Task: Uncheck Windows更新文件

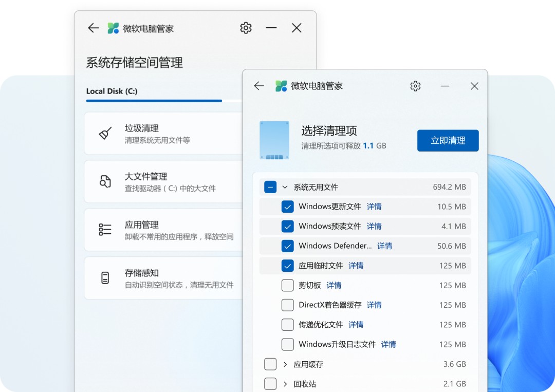Action: pyautogui.click(x=287, y=207)
